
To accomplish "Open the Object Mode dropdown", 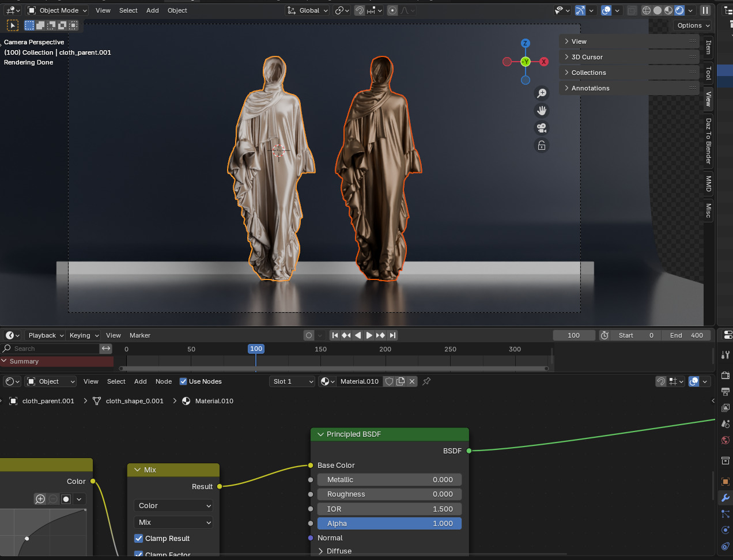I will 57,10.
